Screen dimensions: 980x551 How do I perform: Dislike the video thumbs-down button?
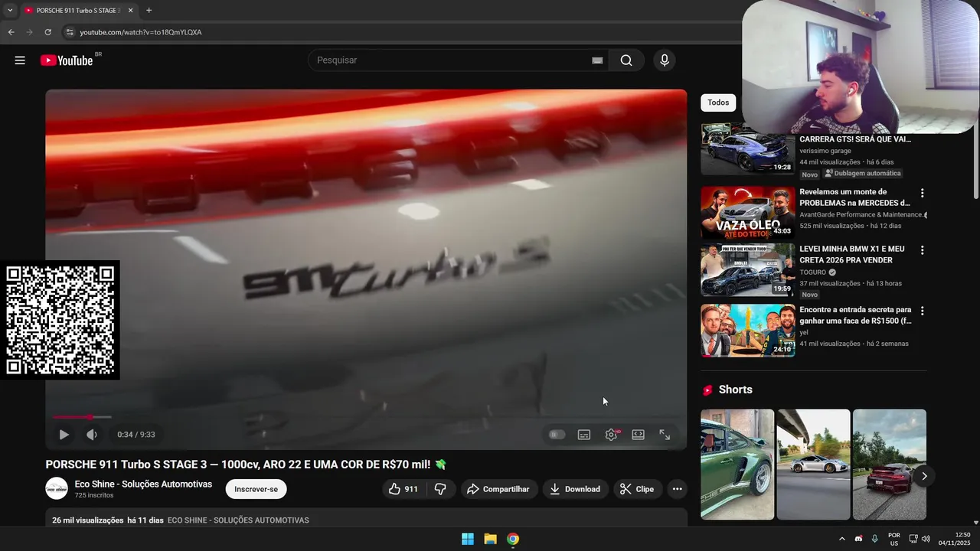440,489
